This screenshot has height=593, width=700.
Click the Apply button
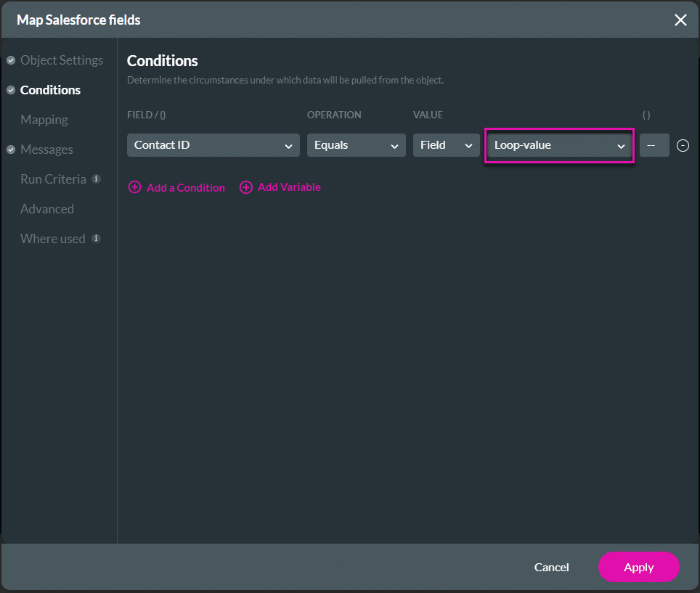coord(638,567)
